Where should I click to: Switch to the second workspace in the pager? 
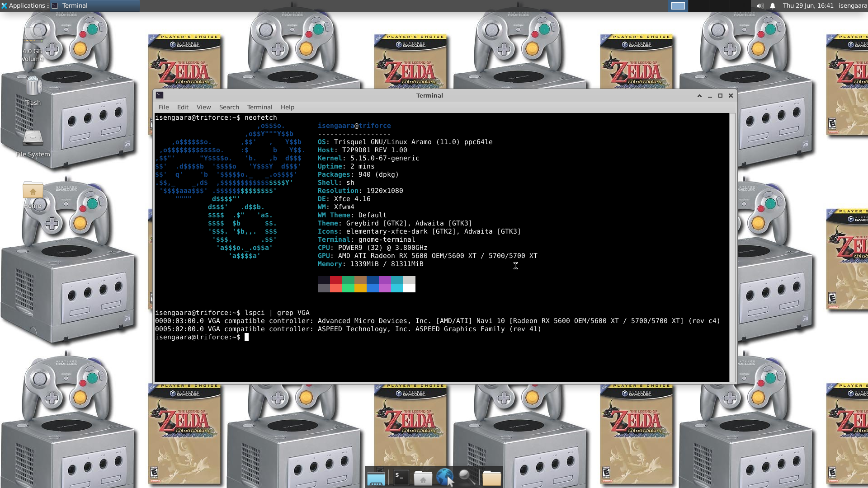[x=698, y=5]
